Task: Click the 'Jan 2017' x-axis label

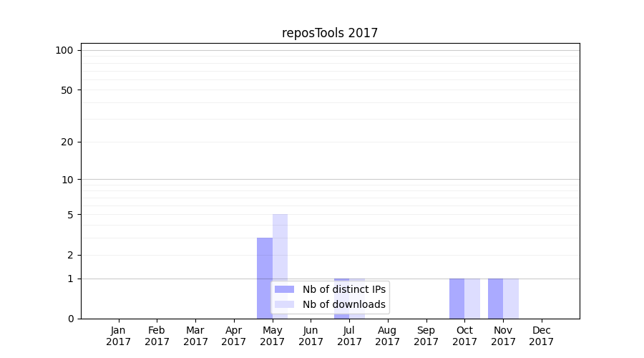Action: [x=119, y=336]
